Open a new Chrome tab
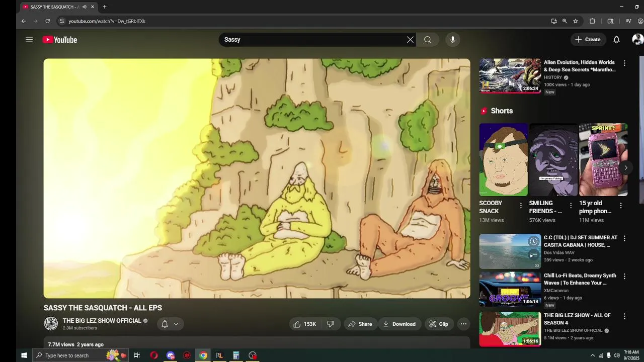This screenshot has height=362, width=644. pyautogui.click(x=105, y=7)
